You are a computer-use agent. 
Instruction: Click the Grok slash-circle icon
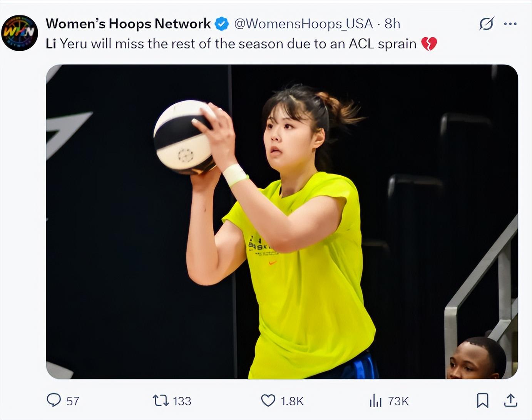tap(486, 24)
